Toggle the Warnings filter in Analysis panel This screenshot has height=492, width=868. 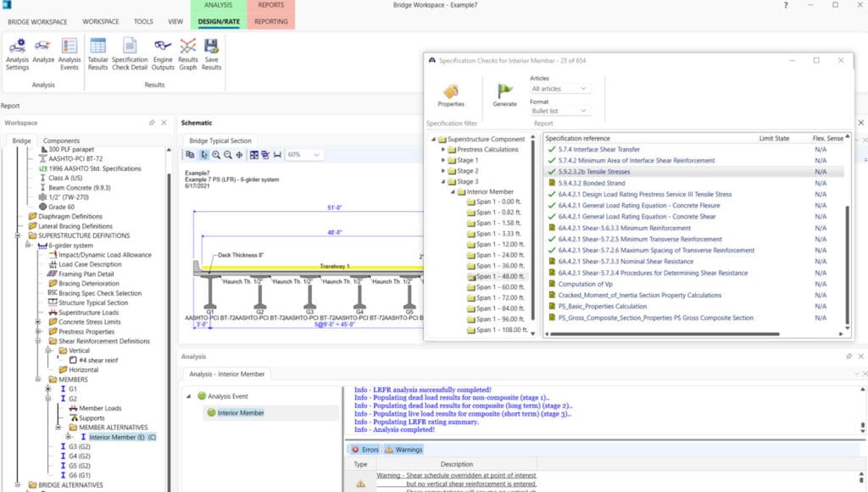[x=403, y=450]
